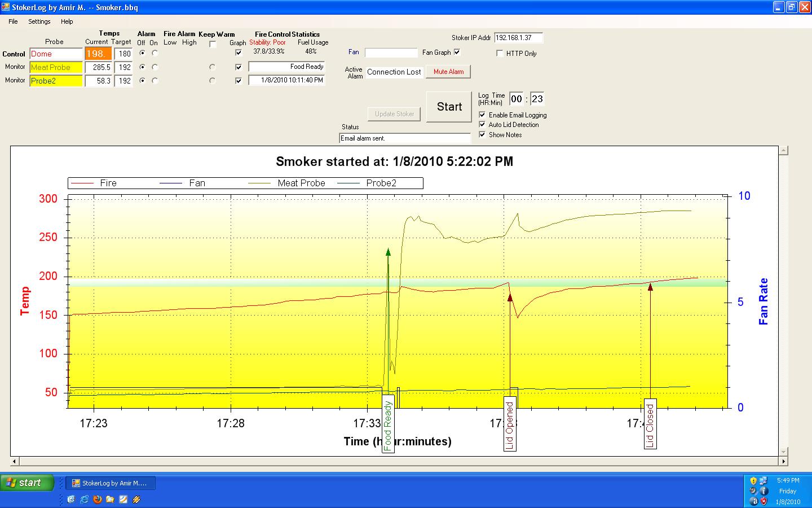Viewport: 812px width, 508px height.
Task: Click the Log Time minutes field
Action: [x=537, y=99]
